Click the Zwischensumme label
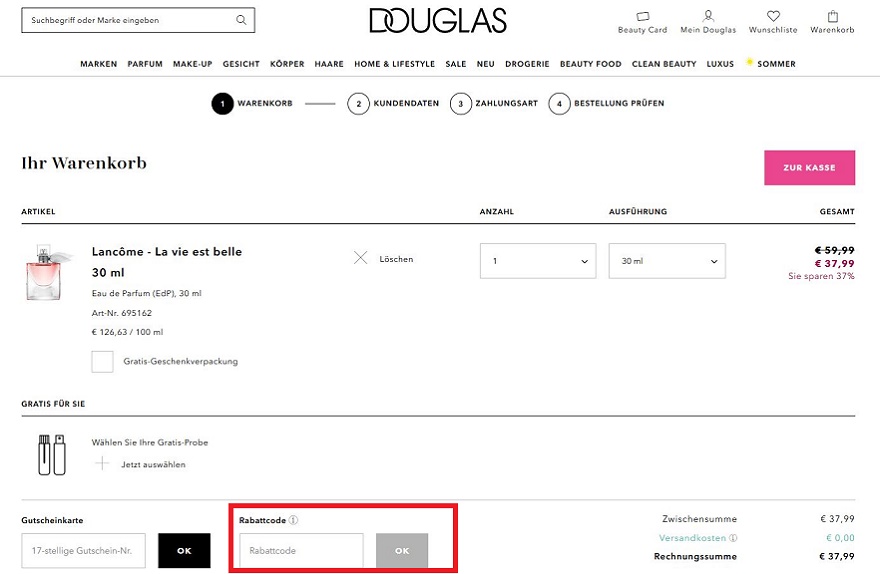 pos(699,518)
